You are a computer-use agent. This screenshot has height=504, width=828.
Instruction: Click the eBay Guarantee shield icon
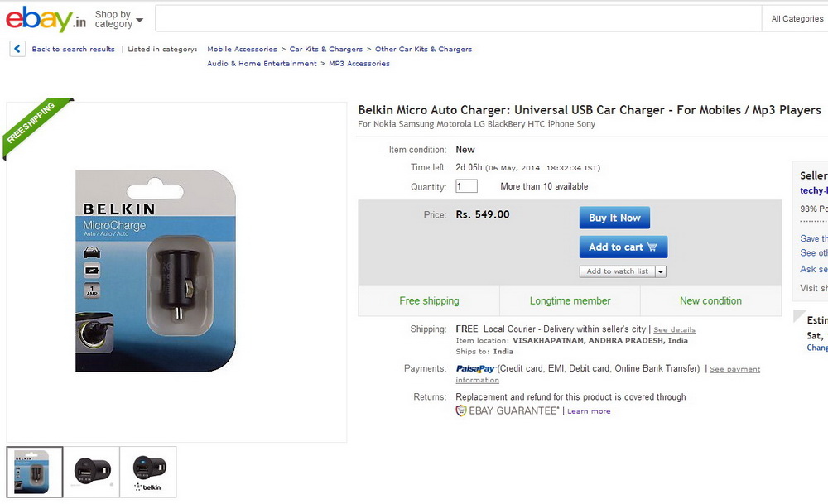(461, 410)
